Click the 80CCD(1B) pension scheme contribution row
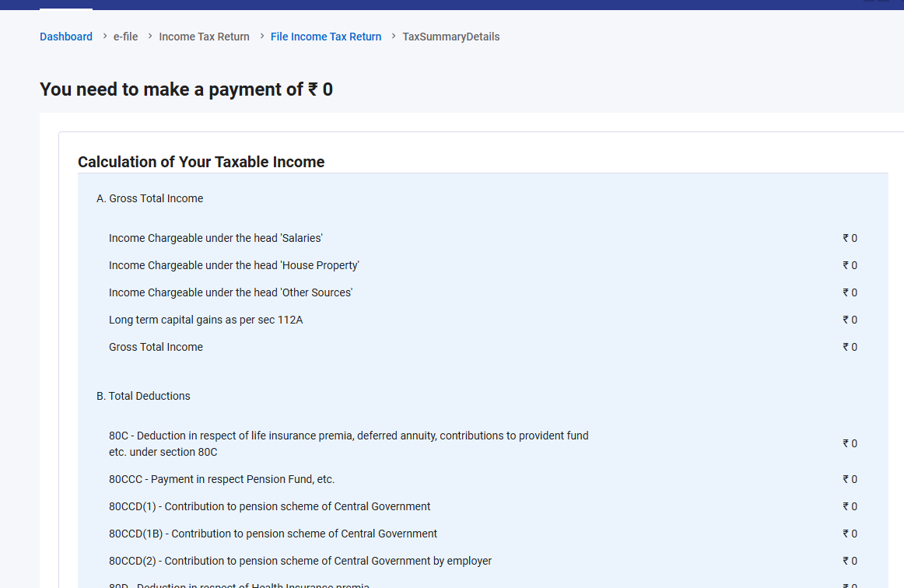The width and height of the screenshot is (904, 588). [273, 534]
